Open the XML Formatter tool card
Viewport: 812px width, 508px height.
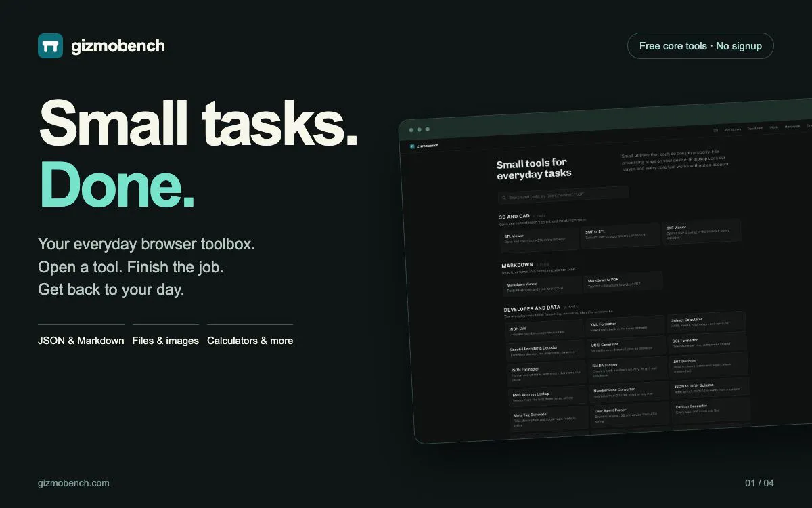point(626,326)
